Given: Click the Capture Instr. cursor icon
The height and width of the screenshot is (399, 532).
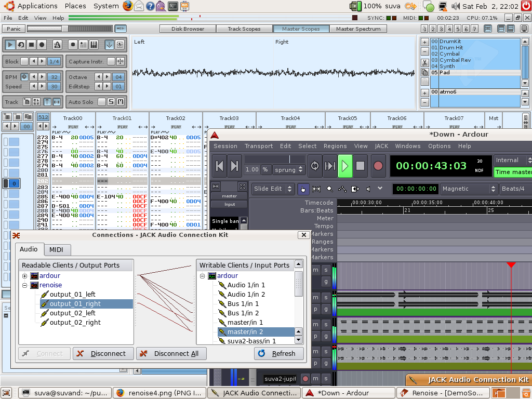Looking at the screenshot, I should coord(121,61).
